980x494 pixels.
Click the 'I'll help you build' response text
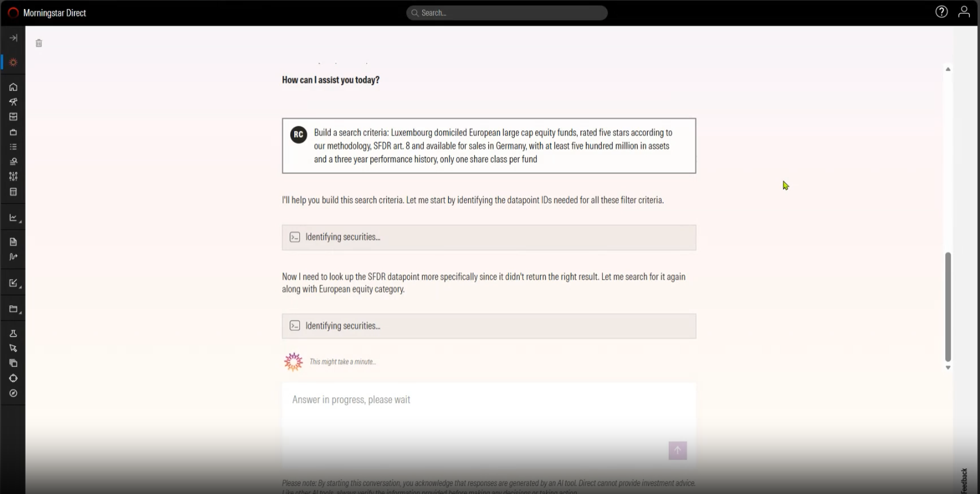[x=473, y=200]
